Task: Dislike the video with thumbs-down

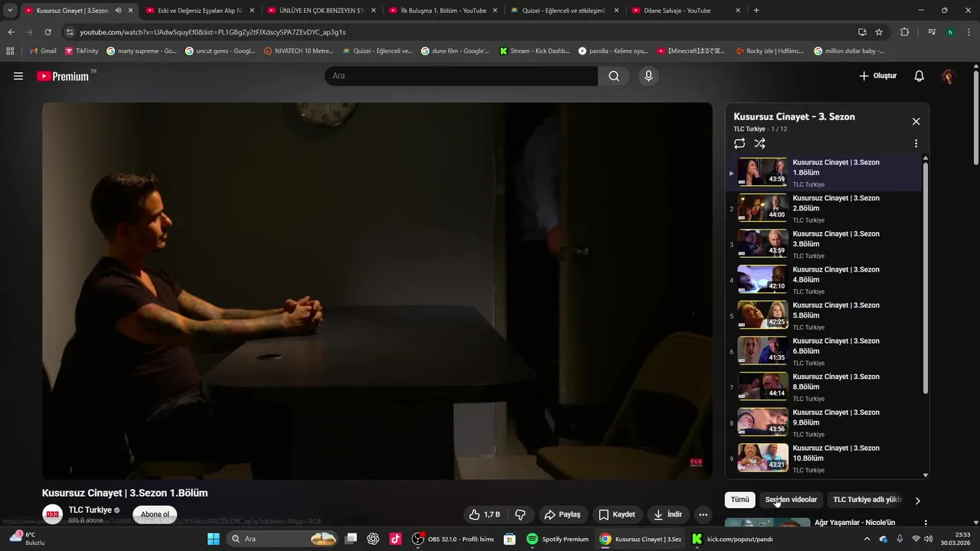Action: pos(520,514)
